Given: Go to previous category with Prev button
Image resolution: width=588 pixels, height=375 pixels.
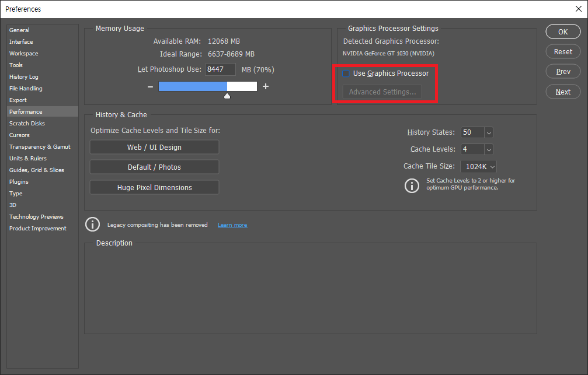Looking at the screenshot, I should (563, 72).
